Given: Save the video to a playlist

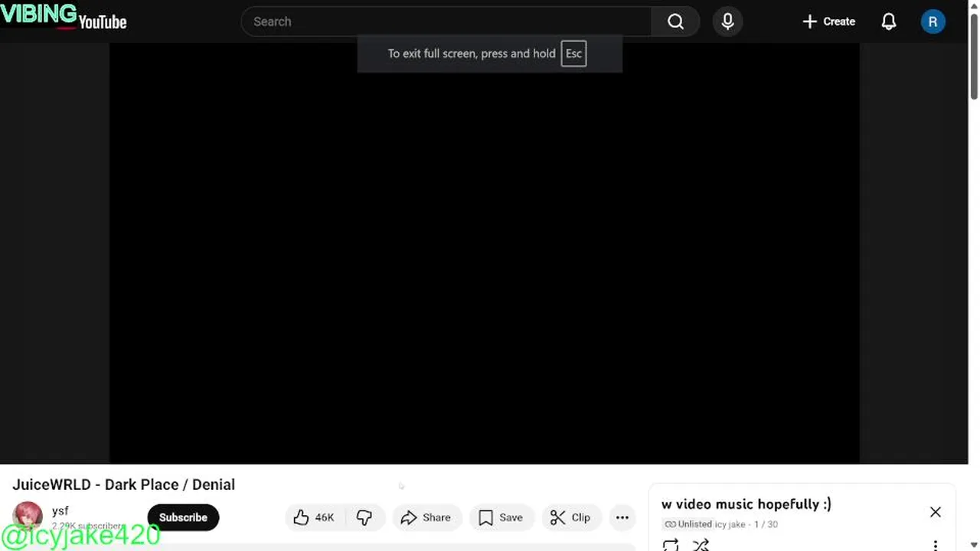Looking at the screenshot, I should click(x=501, y=517).
